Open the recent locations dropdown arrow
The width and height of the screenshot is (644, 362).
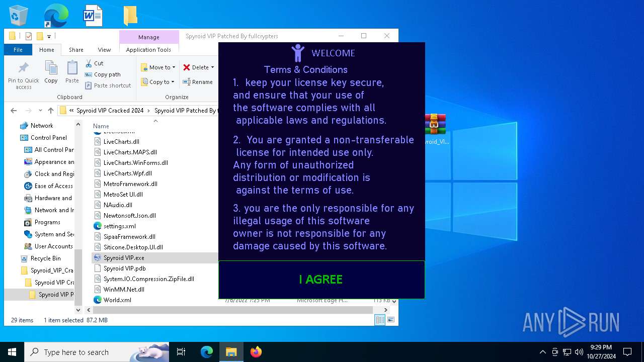coord(41,111)
